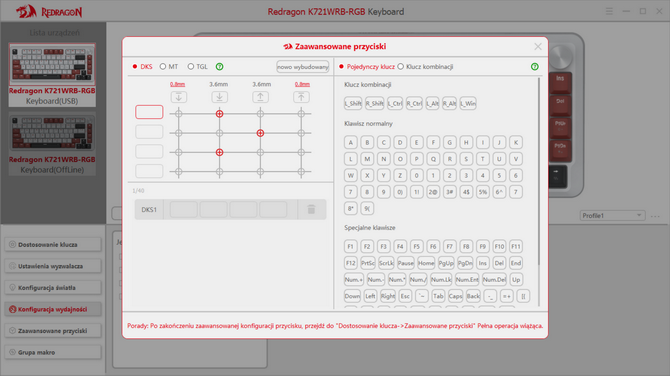Click full-release arrow icon under last 0.8mm
The width and height of the screenshot is (670, 376).
click(301, 97)
